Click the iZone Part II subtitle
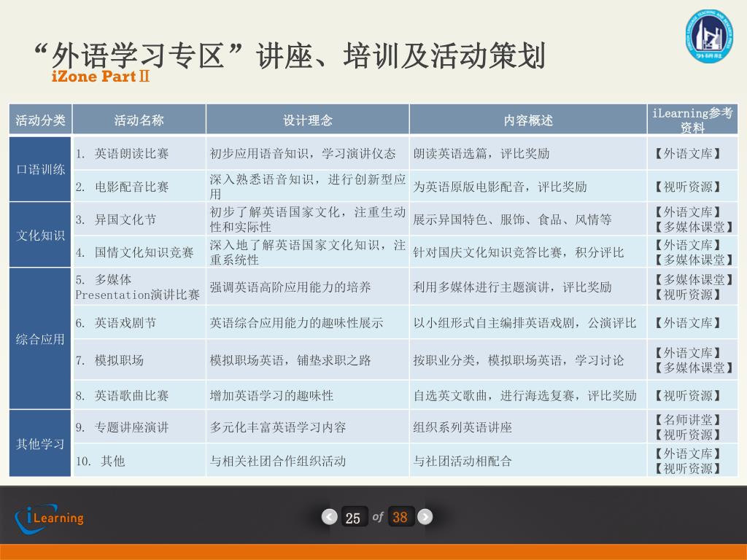The height and width of the screenshot is (560, 747). pyautogui.click(x=101, y=76)
